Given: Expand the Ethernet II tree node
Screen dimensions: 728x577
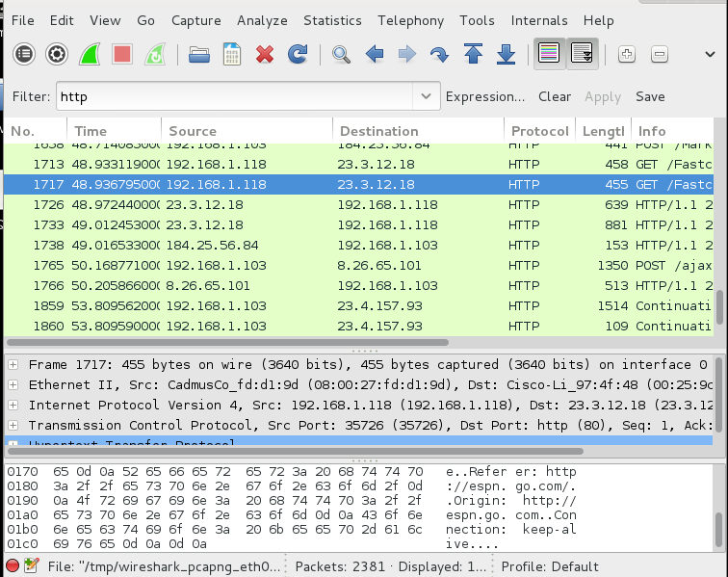Looking at the screenshot, I should point(13,384).
